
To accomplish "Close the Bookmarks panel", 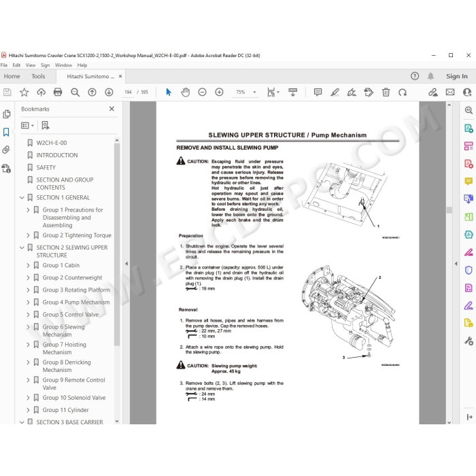I will click(x=112, y=109).
